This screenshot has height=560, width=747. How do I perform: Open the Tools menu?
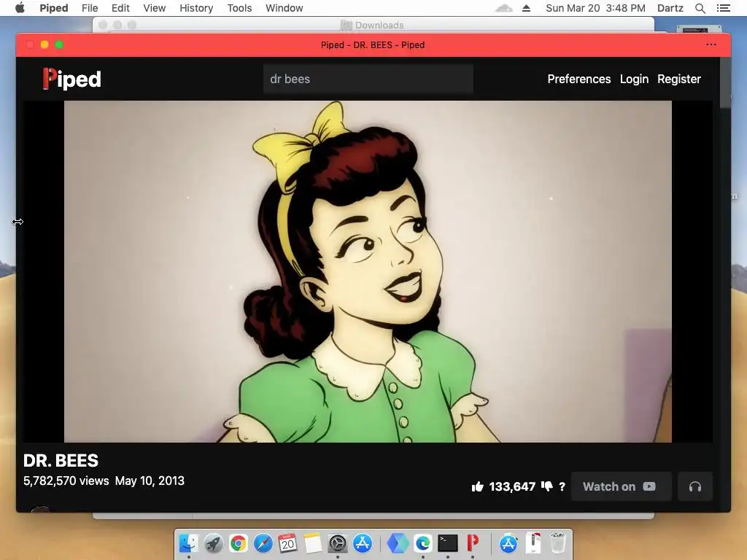239,8
